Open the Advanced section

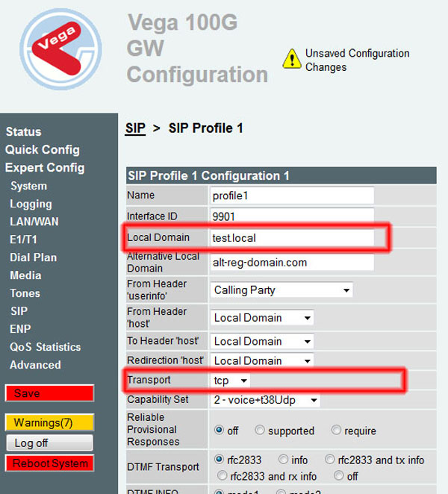click(35, 365)
